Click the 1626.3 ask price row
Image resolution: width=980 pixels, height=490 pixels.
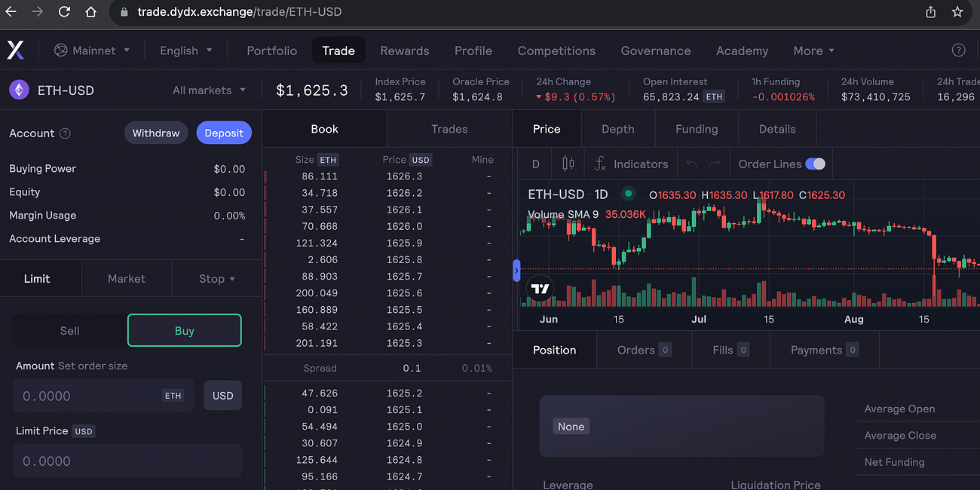tap(387, 176)
